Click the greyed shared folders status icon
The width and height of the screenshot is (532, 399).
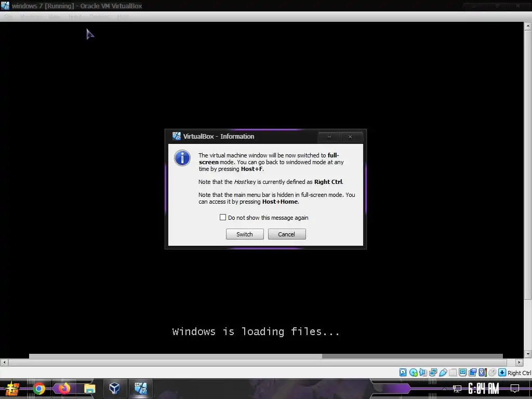(453, 373)
